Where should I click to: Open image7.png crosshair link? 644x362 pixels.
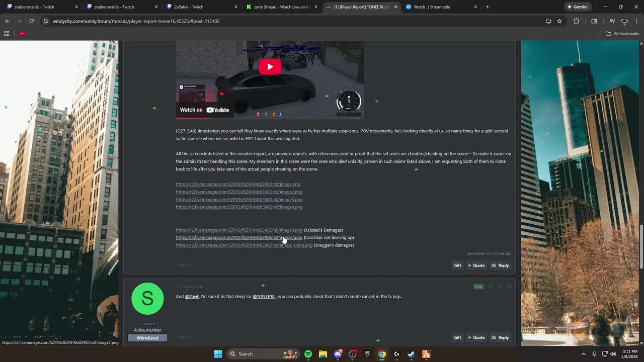[x=239, y=237]
